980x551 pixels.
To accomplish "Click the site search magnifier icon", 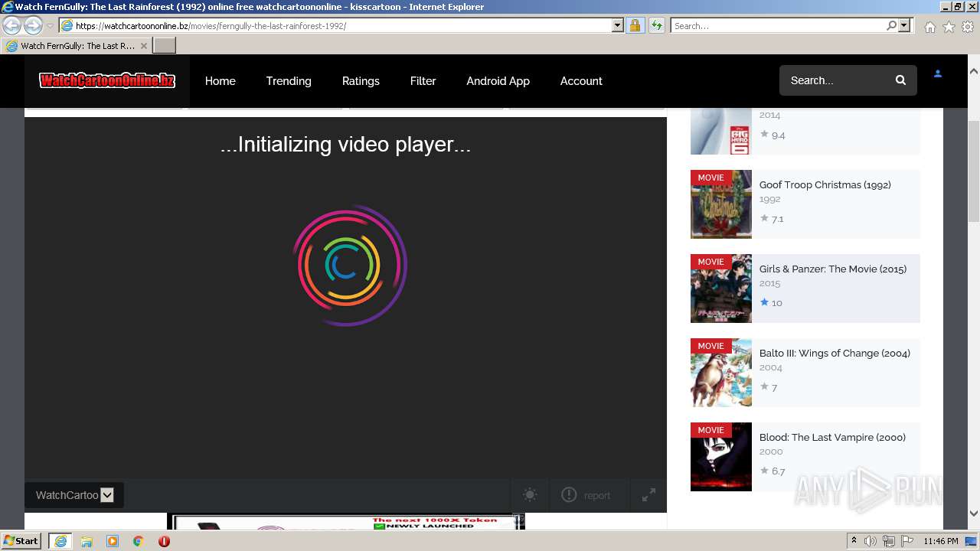I will tap(900, 80).
